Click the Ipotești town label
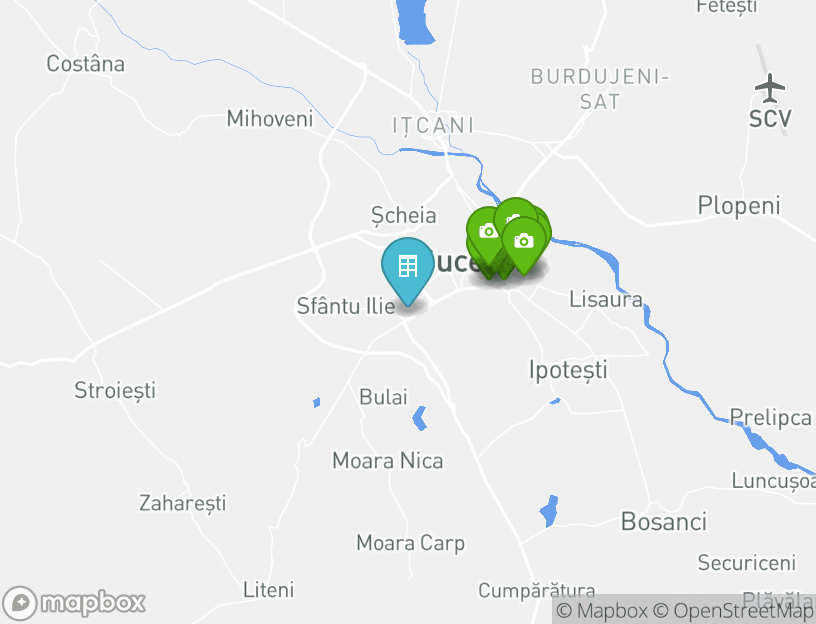 [568, 370]
